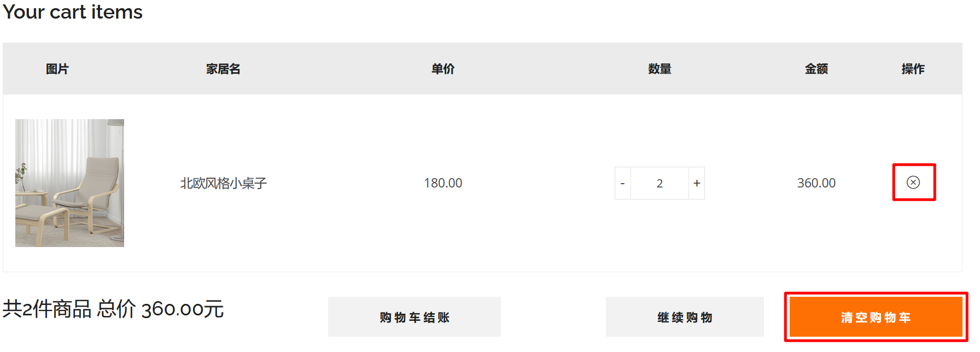This screenshot has height=352, width=980.
Task: Select the 家居名 column header
Action: click(x=223, y=69)
